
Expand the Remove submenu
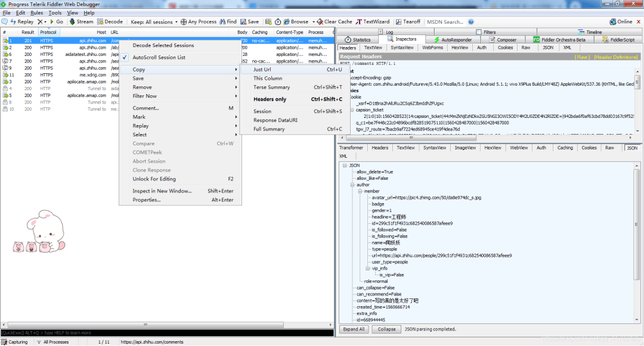pos(180,88)
